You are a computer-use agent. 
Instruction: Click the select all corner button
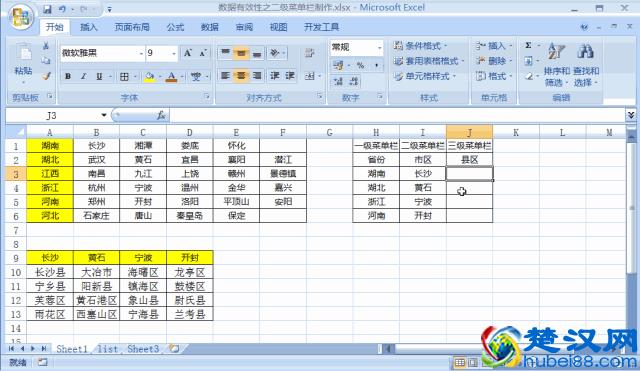pos(16,132)
